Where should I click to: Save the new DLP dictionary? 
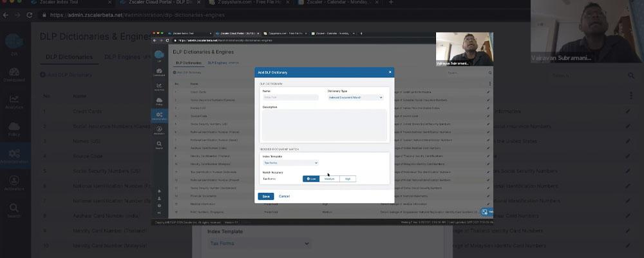pyautogui.click(x=266, y=196)
